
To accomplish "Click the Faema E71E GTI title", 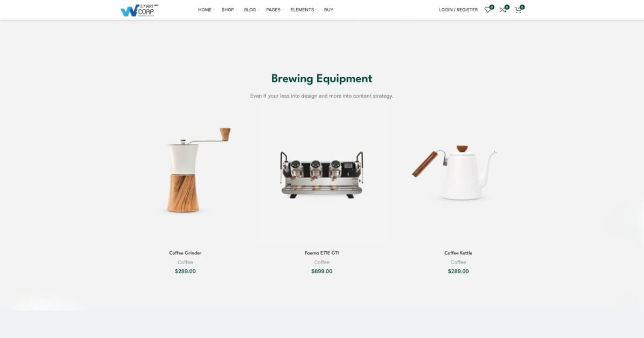I will click(x=322, y=253).
